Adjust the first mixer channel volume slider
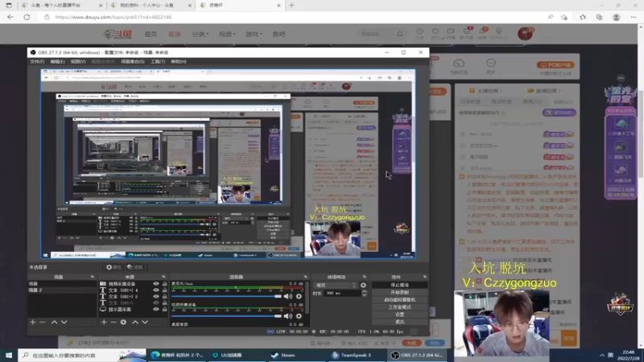The width and height of the screenshot is (644, 362). pyautogui.click(x=227, y=296)
